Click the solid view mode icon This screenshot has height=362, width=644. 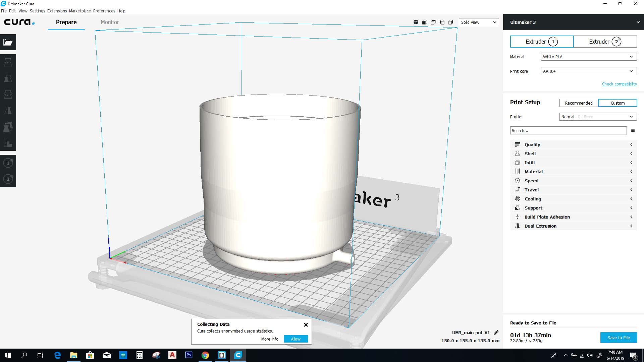point(416,22)
